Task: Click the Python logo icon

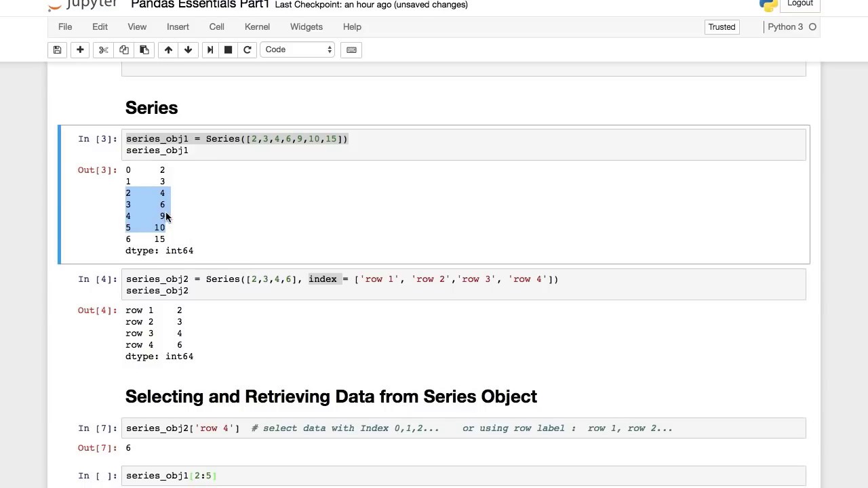Action: 768,5
